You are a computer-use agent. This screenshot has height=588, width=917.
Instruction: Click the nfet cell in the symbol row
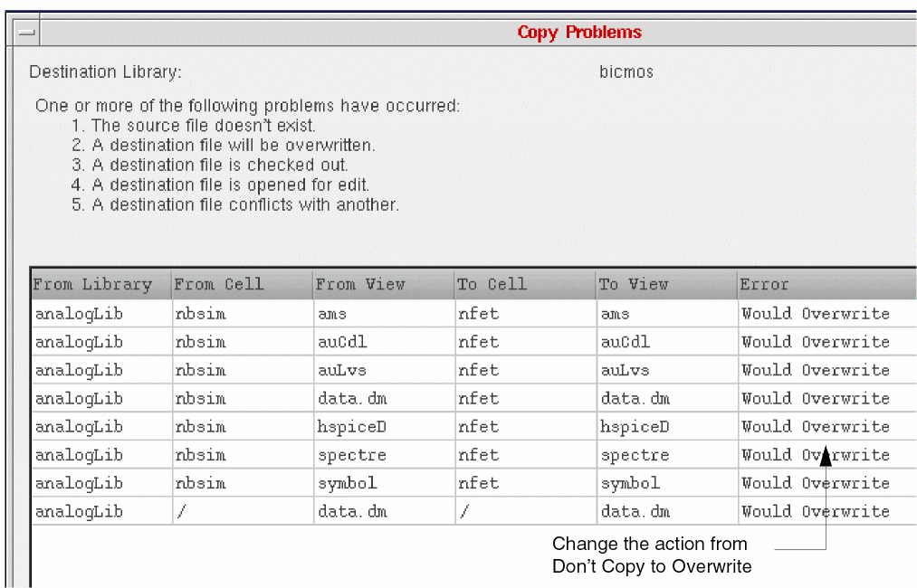tap(478, 483)
